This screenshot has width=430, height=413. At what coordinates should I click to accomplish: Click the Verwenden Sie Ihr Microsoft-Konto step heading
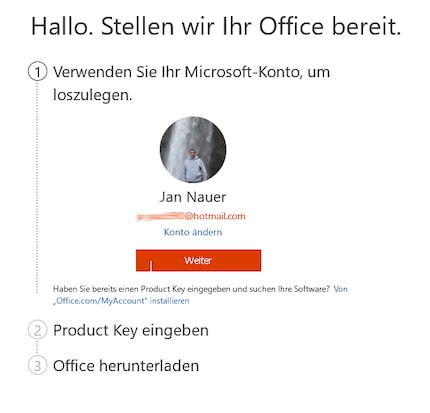point(191,83)
